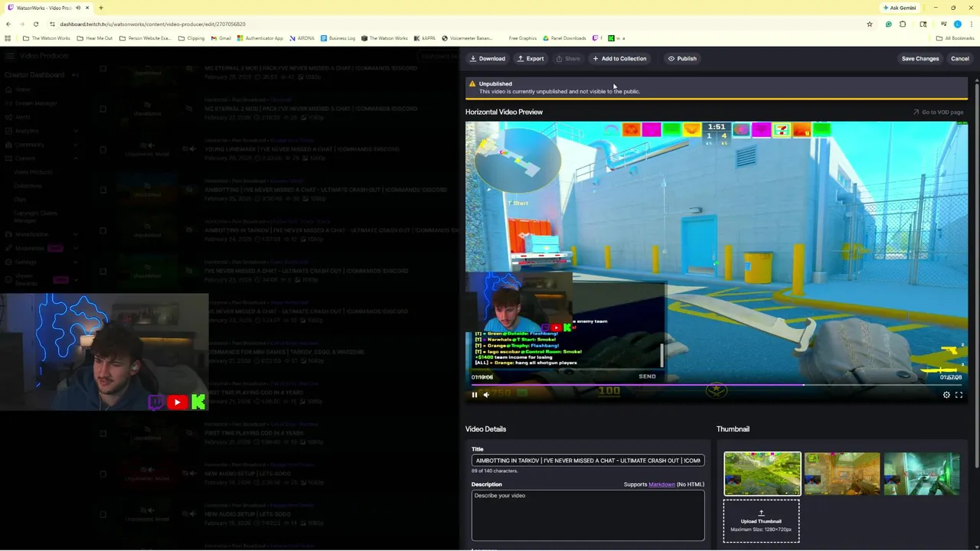Screen dimensions: 980x551
Task: Pause the video preview
Action: 474,395
